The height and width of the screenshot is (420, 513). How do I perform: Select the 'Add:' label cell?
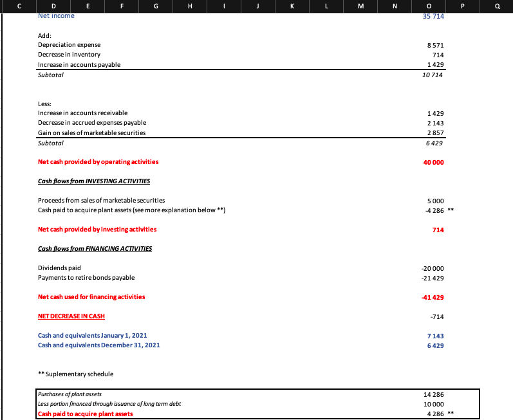coord(44,35)
